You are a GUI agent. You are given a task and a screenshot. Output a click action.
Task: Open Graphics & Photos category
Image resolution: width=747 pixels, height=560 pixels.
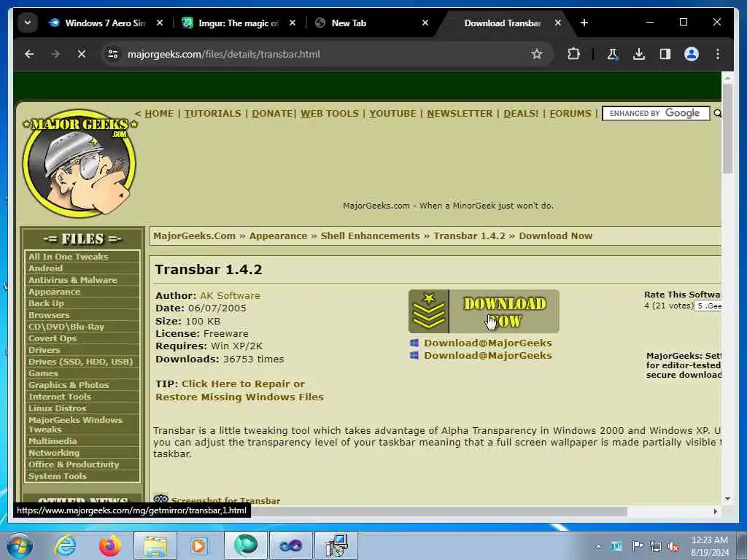tap(69, 385)
